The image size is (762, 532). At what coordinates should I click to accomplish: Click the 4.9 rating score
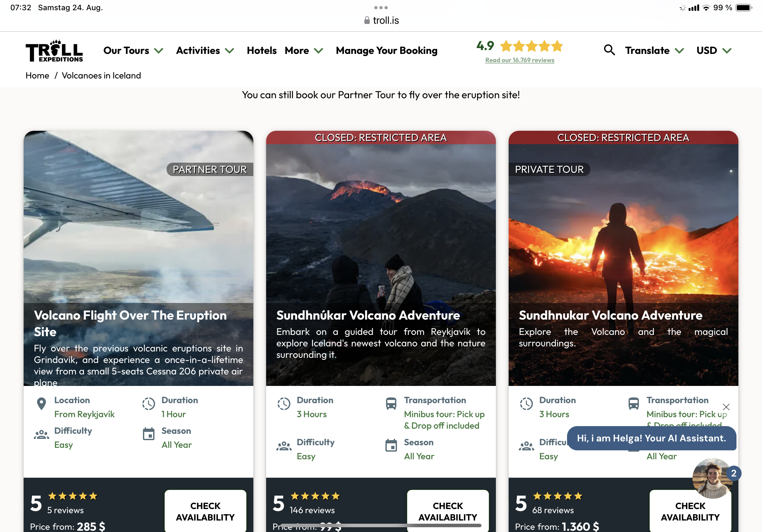point(485,46)
